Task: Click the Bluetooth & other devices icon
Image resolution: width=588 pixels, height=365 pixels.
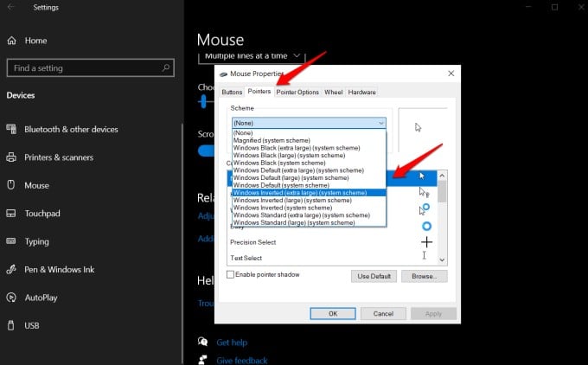Action: click(x=11, y=130)
